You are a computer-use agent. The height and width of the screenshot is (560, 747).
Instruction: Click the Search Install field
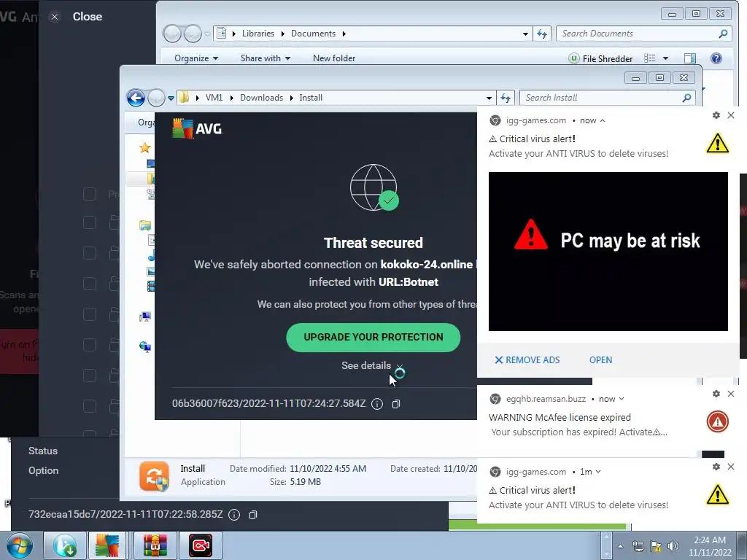pyautogui.click(x=607, y=98)
